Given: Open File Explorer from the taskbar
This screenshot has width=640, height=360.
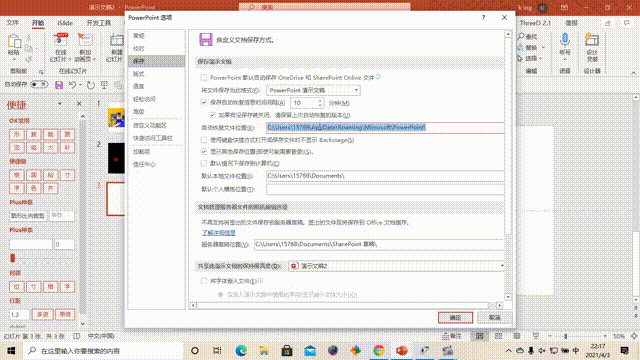Looking at the screenshot, I should pyautogui.click(x=264, y=350).
